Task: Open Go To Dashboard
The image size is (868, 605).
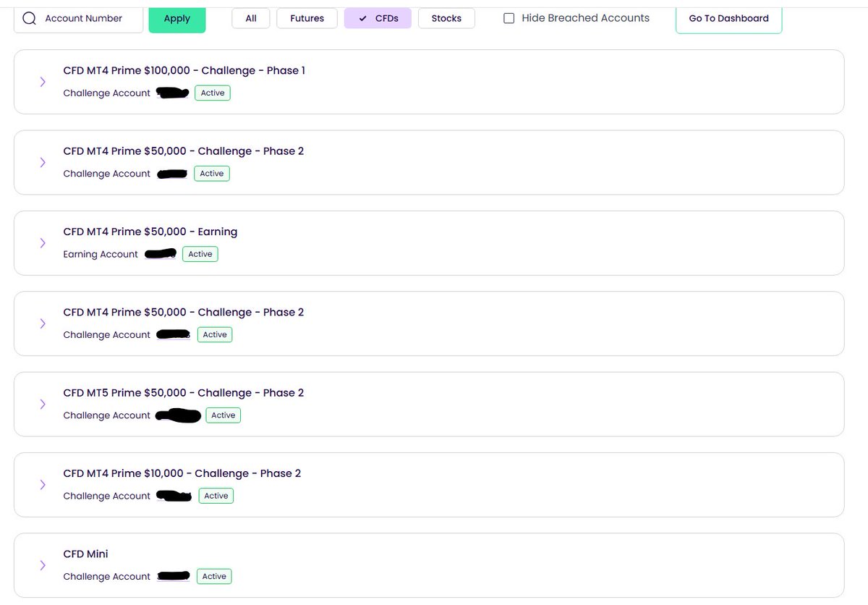Action: (728, 18)
